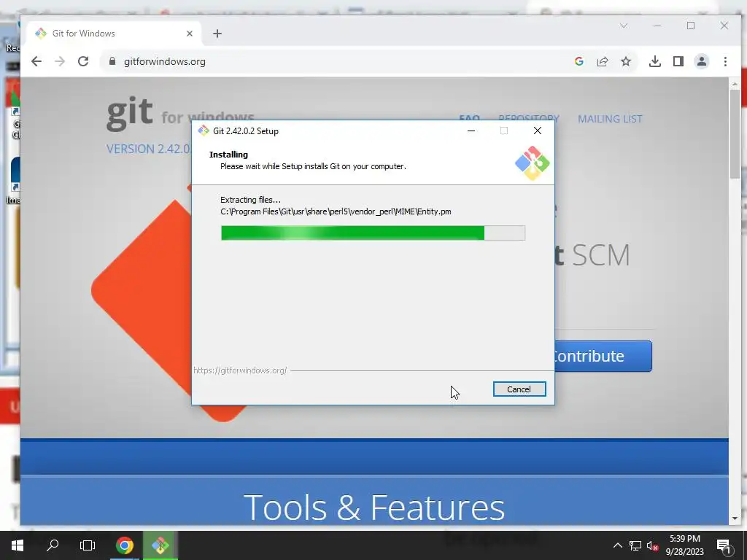747x560 pixels.
Task: Show hidden system tray icons
Action: click(x=617, y=545)
